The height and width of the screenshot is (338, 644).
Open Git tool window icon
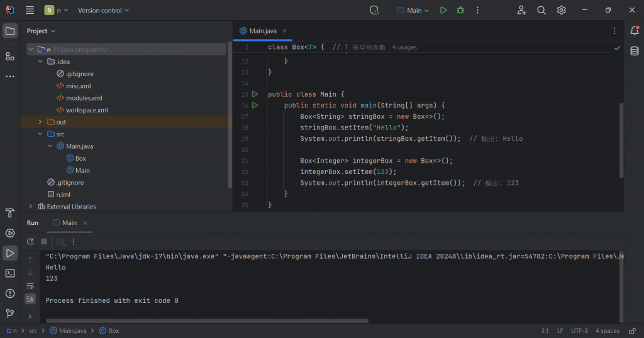[x=10, y=313]
